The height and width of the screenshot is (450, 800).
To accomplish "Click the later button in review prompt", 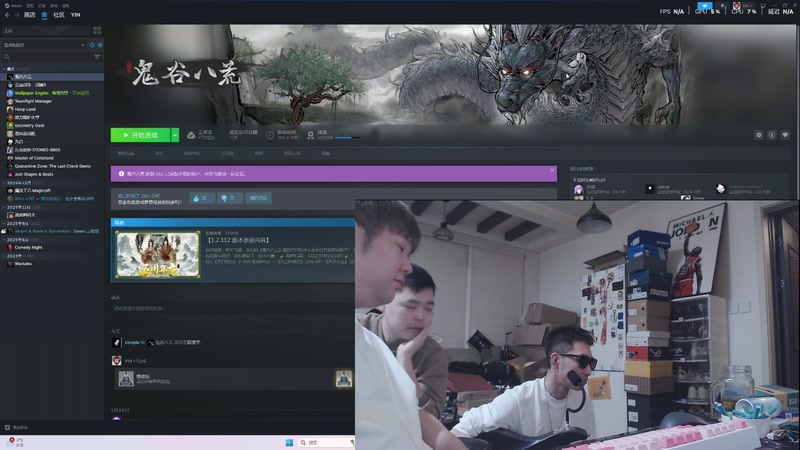I will click(x=258, y=198).
